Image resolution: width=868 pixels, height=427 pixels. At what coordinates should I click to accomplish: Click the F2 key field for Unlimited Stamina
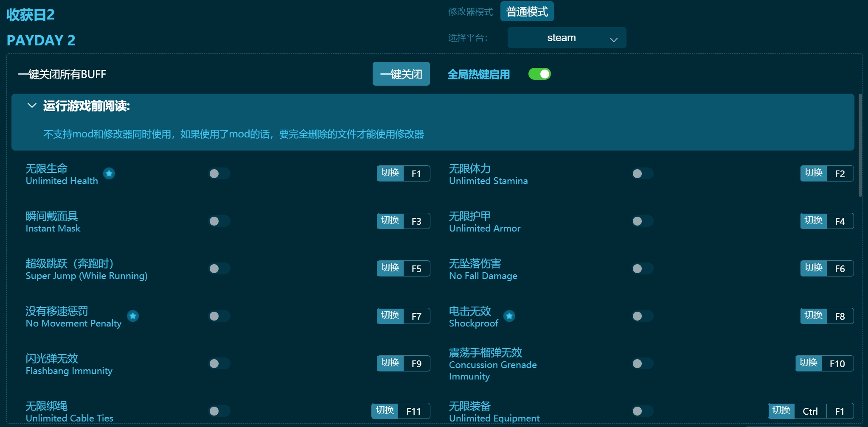(840, 173)
